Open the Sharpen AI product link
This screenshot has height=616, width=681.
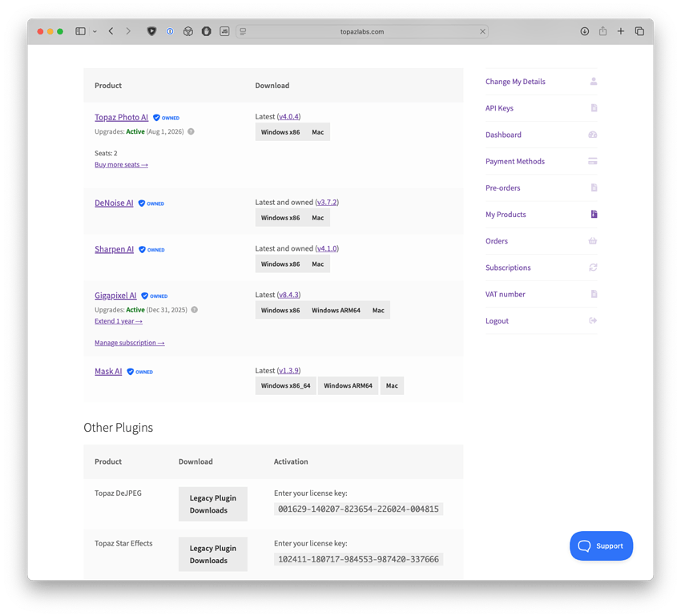pyautogui.click(x=115, y=249)
